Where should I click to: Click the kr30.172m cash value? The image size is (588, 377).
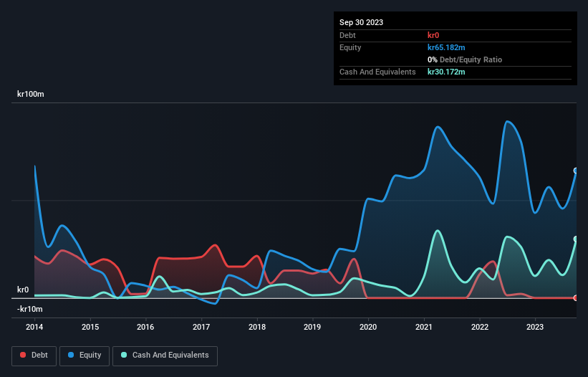[446, 72]
